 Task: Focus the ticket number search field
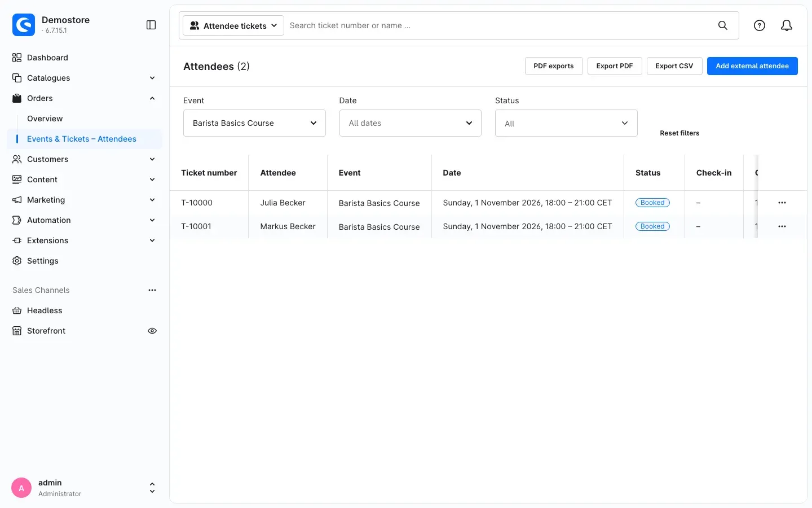pos(500,25)
